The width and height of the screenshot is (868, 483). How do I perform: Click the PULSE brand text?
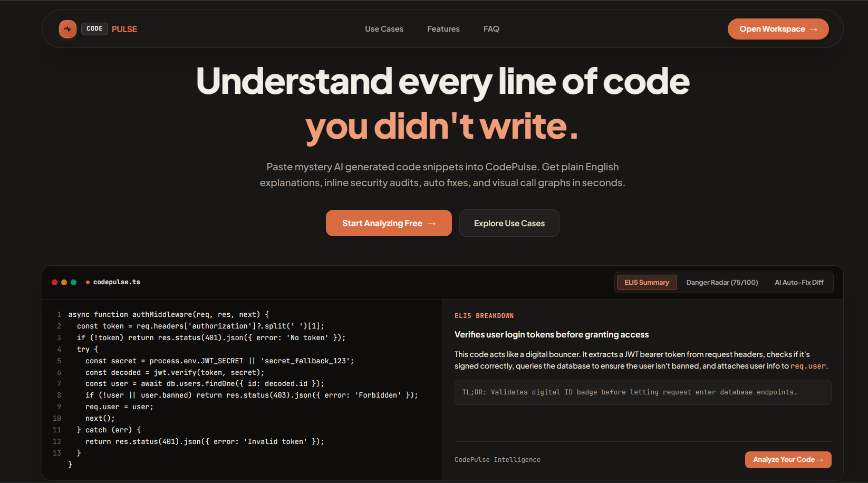pyautogui.click(x=124, y=29)
